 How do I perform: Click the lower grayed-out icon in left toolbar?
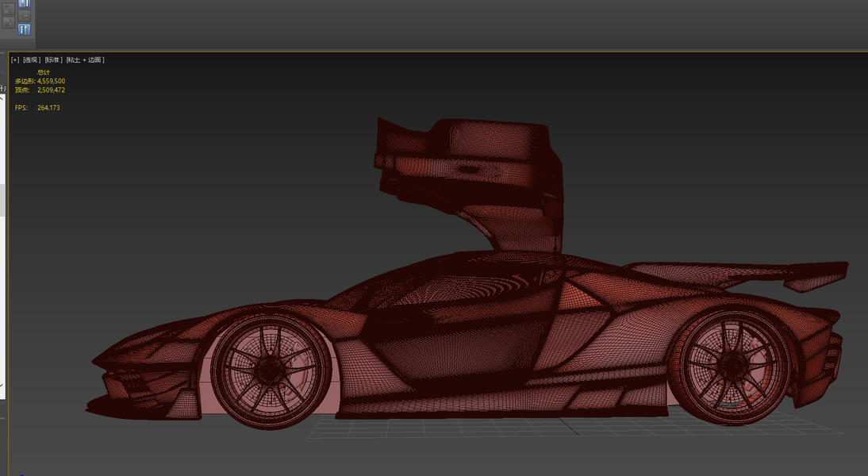tap(8, 22)
